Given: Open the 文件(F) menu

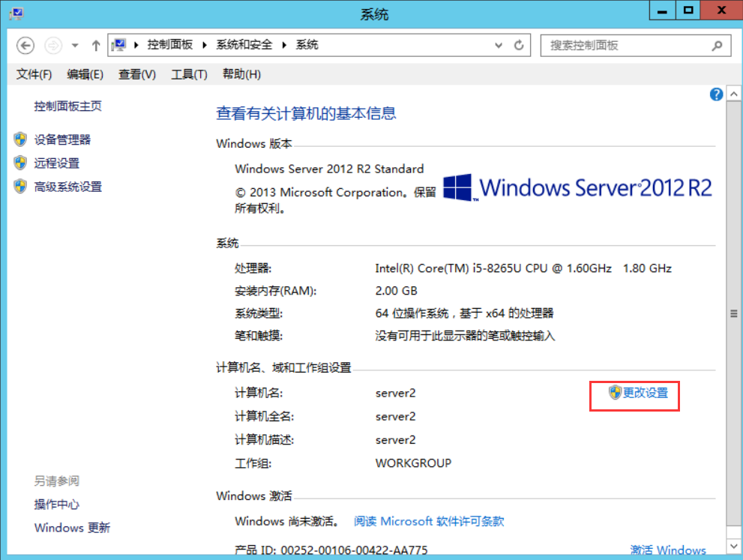Looking at the screenshot, I should 34,74.
